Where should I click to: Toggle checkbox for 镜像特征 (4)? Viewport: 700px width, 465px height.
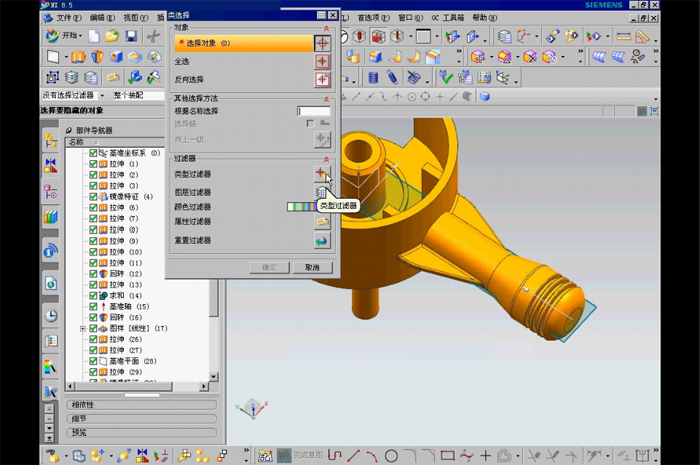(94, 197)
